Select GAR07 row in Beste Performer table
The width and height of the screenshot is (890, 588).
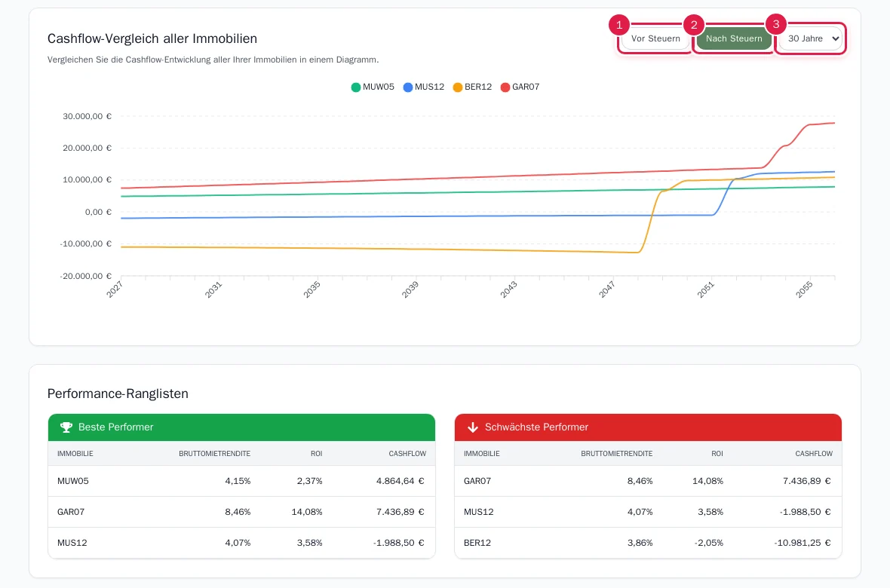(x=242, y=512)
